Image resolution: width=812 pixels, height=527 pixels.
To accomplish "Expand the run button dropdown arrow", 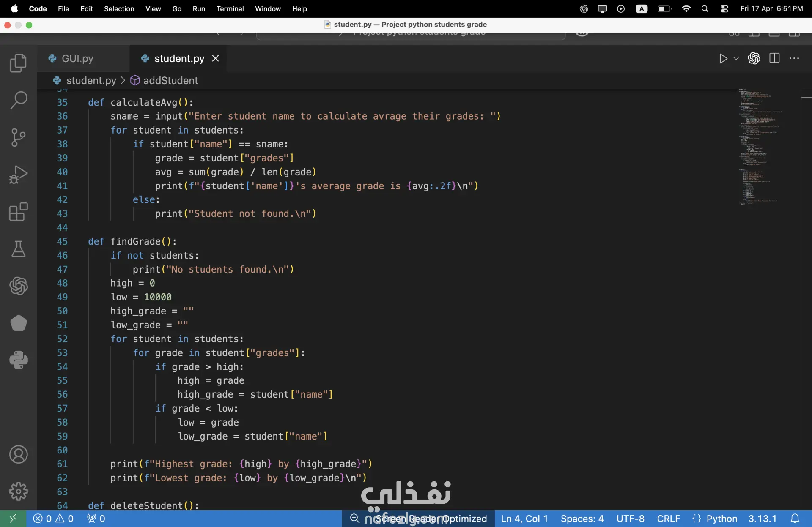I will pyautogui.click(x=736, y=58).
